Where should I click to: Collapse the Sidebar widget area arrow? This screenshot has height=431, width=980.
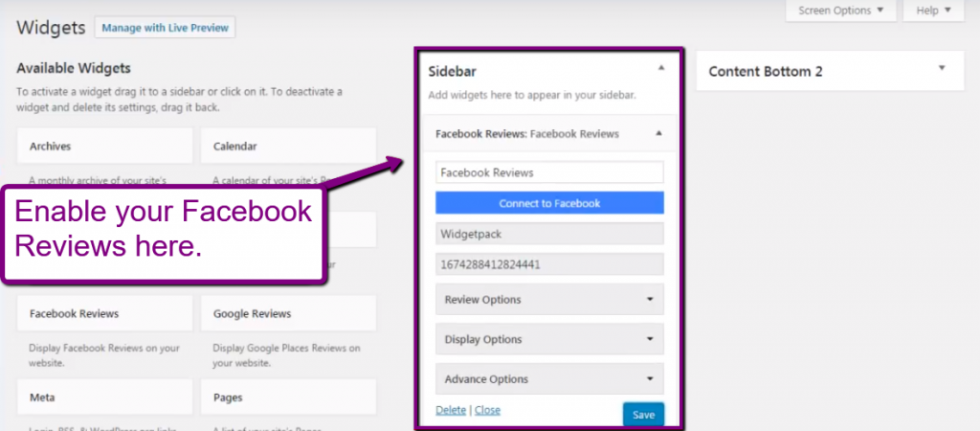661,68
